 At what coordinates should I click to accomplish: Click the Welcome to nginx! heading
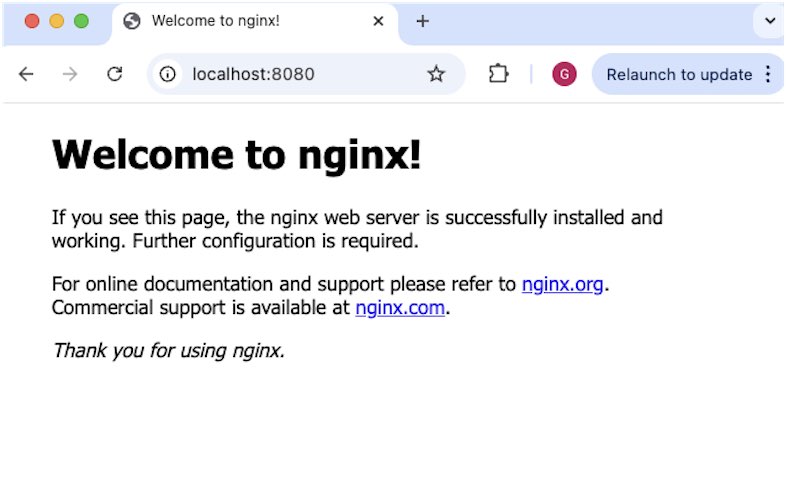pyautogui.click(x=236, y=154)
